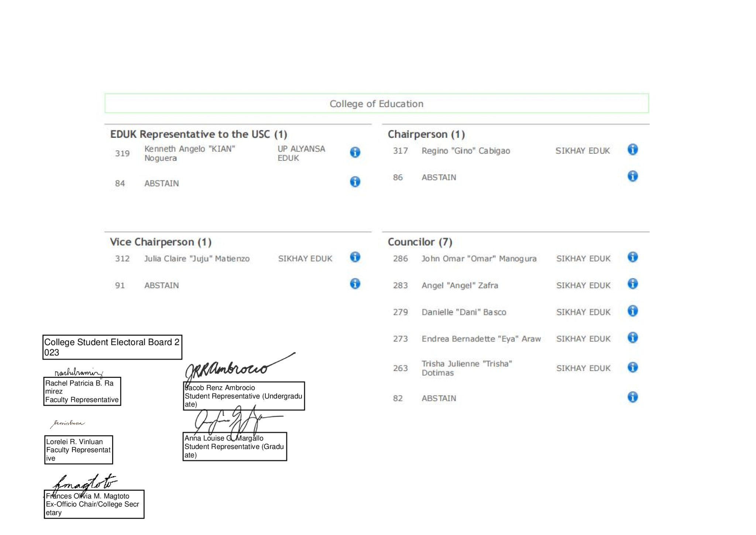Click info icon for Chairperson ABSTAIN row
Viewport: 756px width, 535px height.
pyautogui.click(x=632, y=176)
